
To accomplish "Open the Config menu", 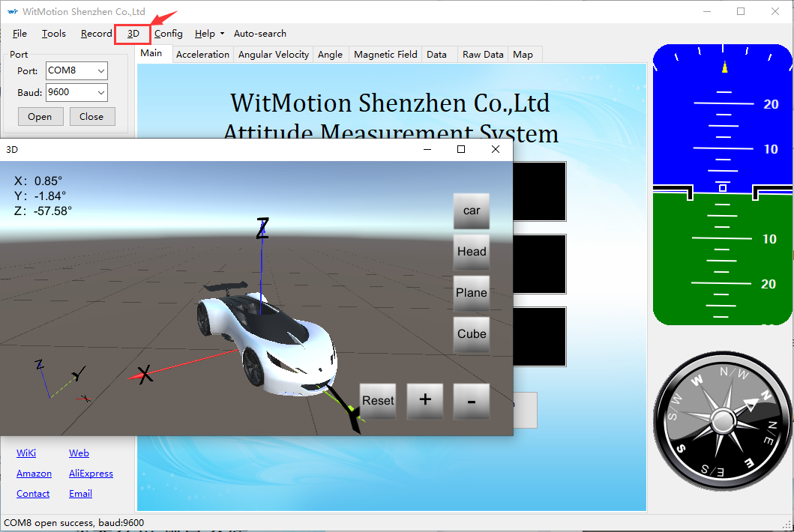I will click(168, 34).
